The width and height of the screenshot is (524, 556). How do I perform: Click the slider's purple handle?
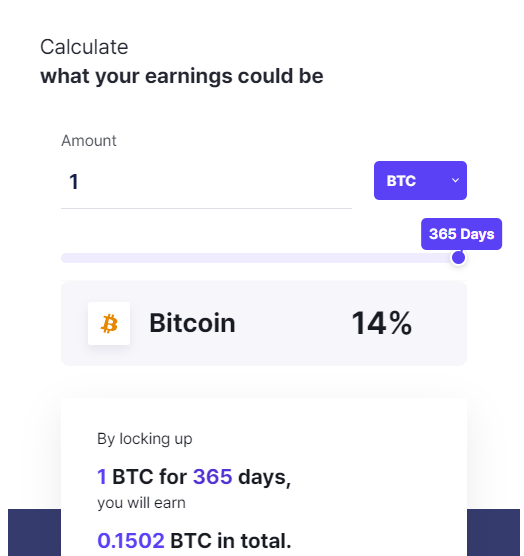[458, 257]
